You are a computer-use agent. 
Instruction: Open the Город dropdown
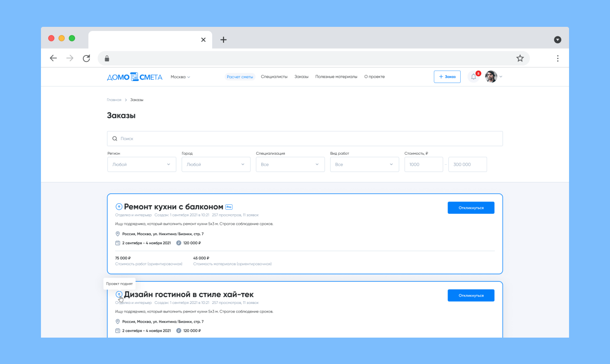(x=216, y=164)
